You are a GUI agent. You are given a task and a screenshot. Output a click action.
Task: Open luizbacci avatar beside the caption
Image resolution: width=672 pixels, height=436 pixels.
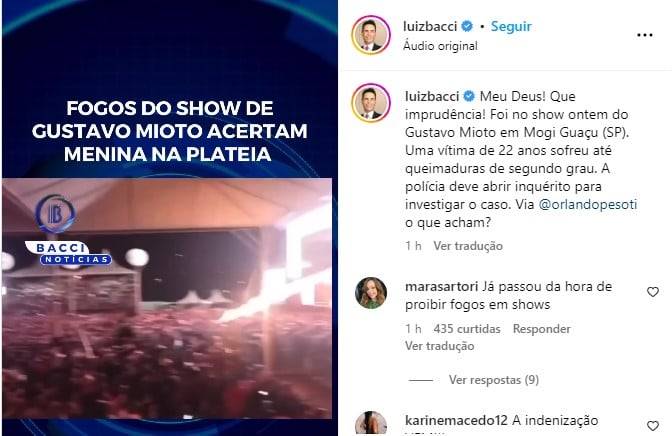pos(371,103)
